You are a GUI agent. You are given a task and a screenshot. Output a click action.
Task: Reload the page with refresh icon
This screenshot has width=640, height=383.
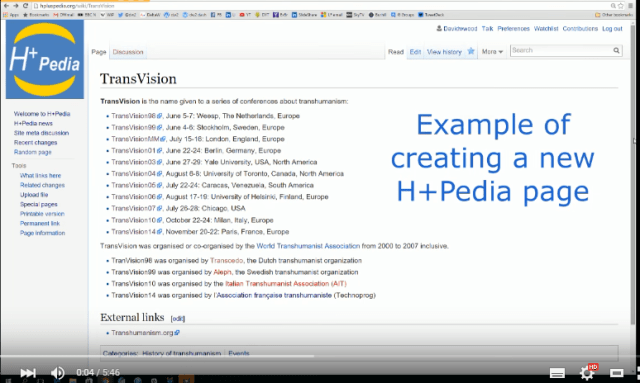pyautogui.click(x=25, y=6)
